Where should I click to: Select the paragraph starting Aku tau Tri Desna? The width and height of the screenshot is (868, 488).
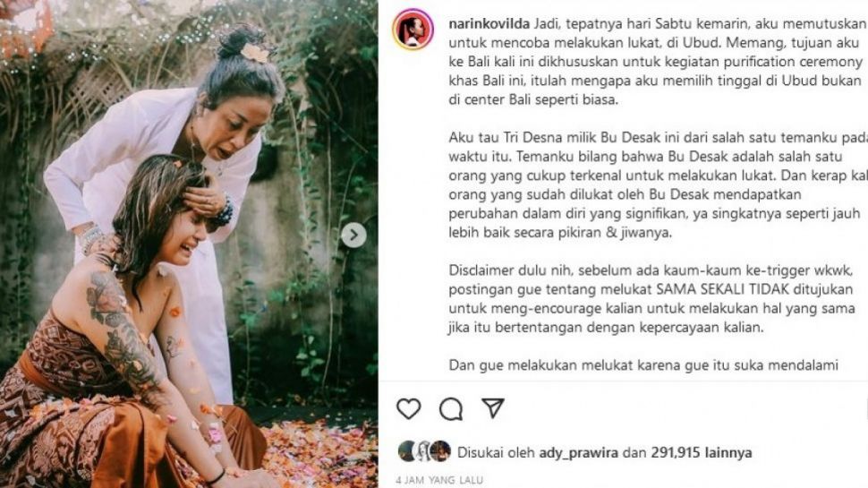point(658,185)
